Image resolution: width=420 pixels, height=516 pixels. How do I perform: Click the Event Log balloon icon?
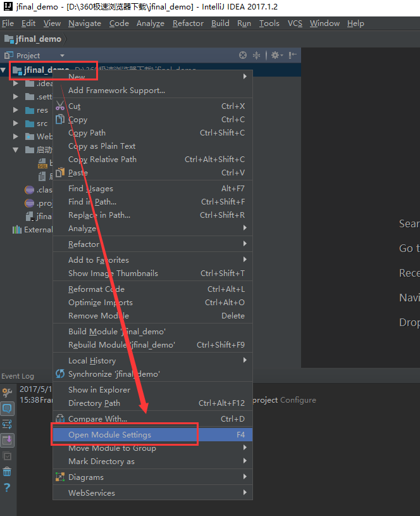7,408
